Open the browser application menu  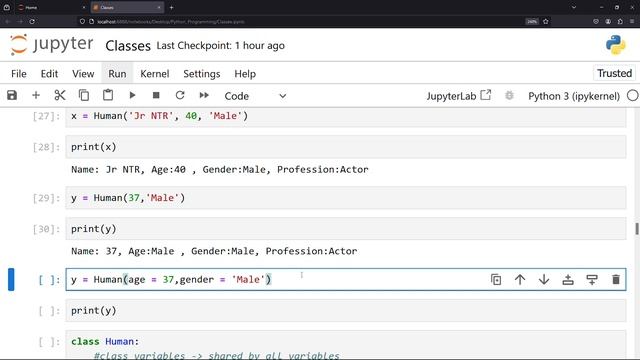632,21
